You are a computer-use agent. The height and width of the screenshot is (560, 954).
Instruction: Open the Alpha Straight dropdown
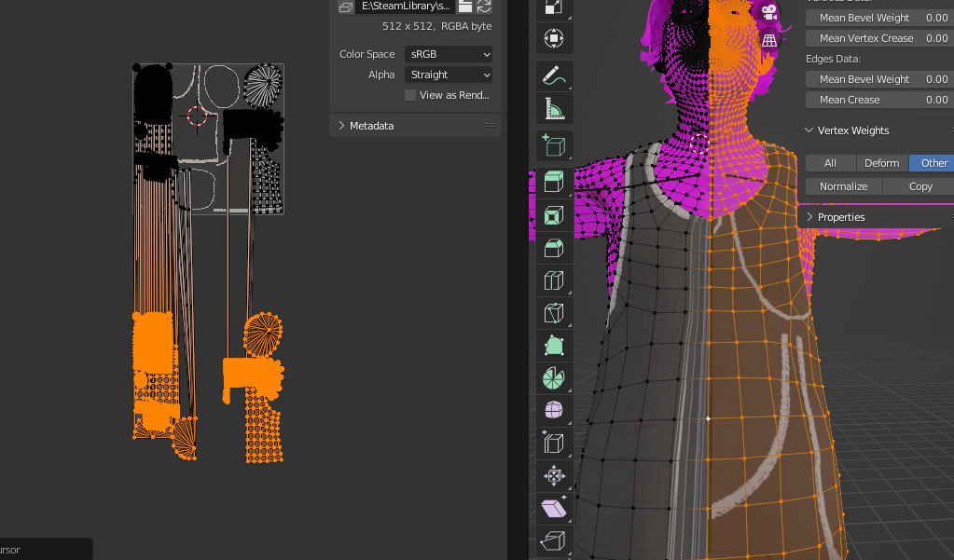coord(449,75)
